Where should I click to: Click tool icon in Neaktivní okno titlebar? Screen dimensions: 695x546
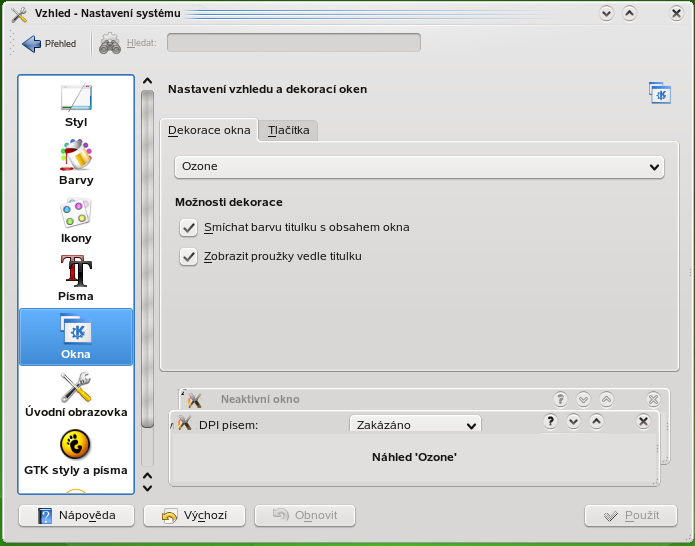194,400
